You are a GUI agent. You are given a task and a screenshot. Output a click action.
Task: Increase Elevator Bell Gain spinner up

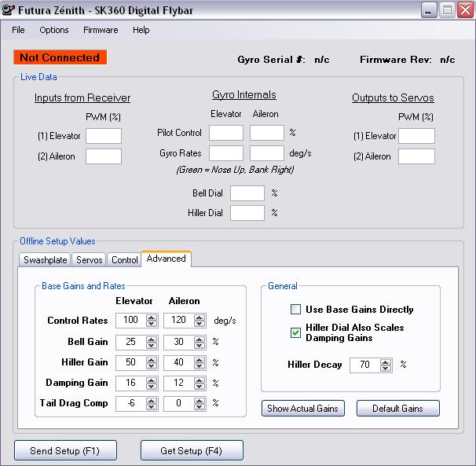pyautogui.click(x=152, y=339)
